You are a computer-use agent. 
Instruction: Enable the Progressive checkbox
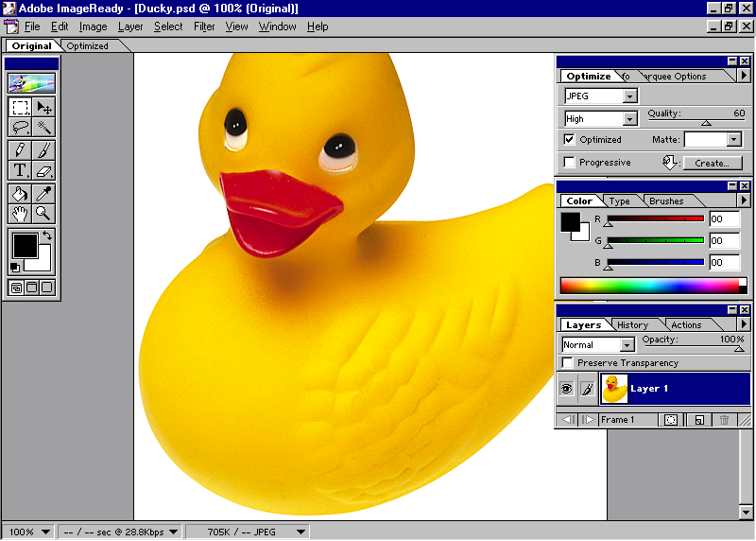569,162
